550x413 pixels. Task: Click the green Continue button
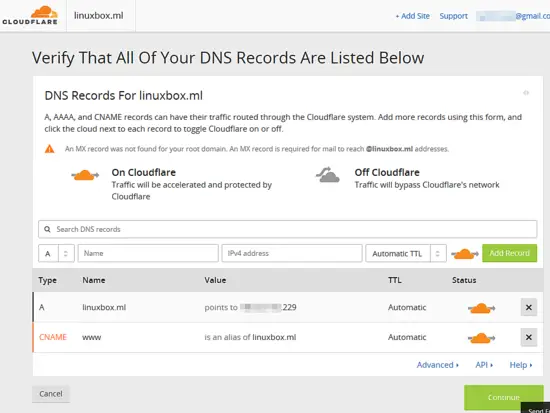[x=504, y=397]
